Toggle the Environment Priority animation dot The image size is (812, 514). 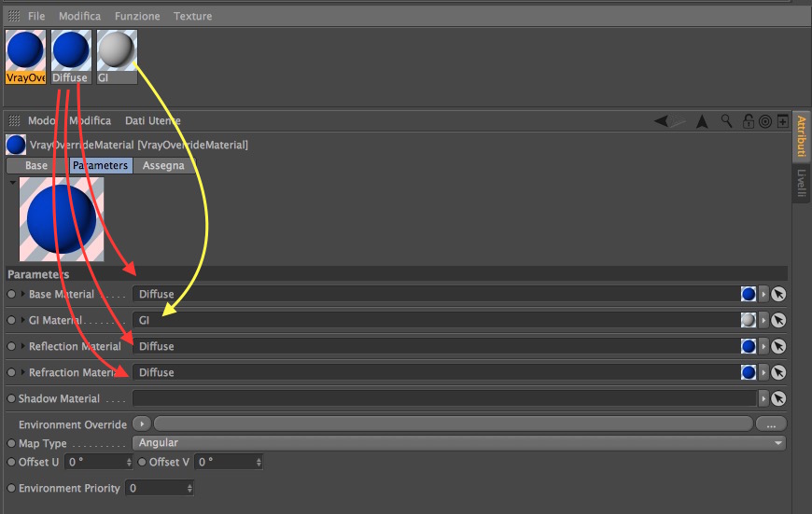pos(11,488)
